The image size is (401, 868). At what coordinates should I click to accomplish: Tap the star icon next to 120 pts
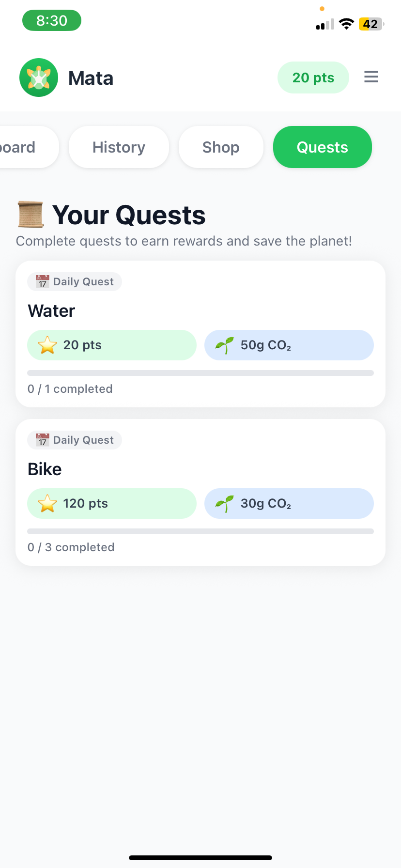[x=47, y=504]
